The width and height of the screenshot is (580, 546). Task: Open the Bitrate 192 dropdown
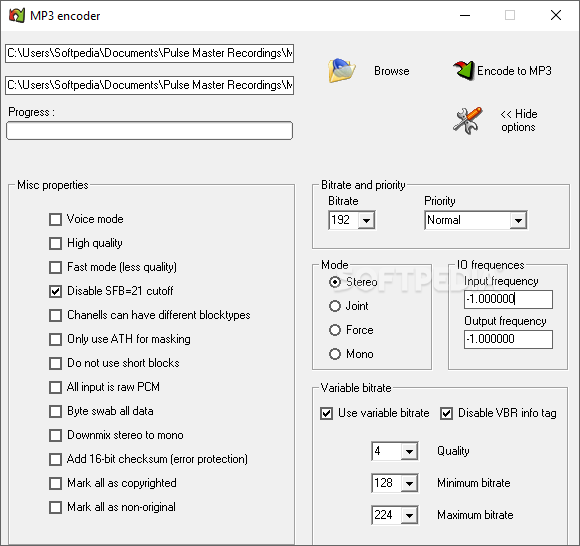tap(366, 220)
